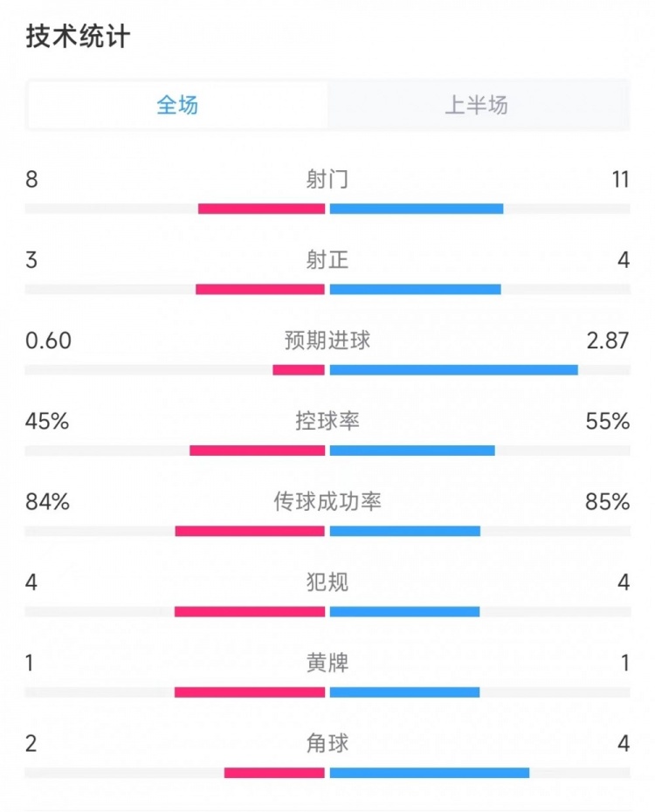655x812 pixels.
Task: Click the pink bar under 控球率
Action: point(257,451)
